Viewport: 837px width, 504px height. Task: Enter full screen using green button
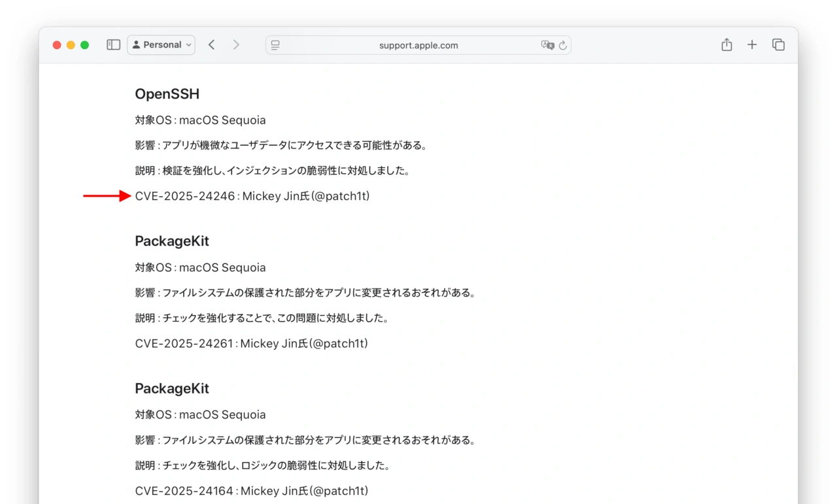84,45
